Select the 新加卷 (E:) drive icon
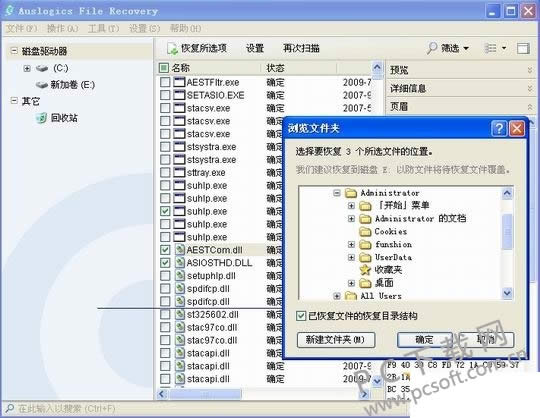The height and width of the screenshot is (418, 540). pyautogui.click(x=42, y=85)
